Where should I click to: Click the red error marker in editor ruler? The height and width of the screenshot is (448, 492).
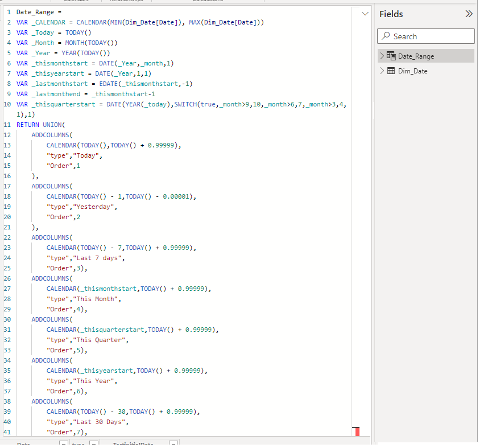coord(357,431)
